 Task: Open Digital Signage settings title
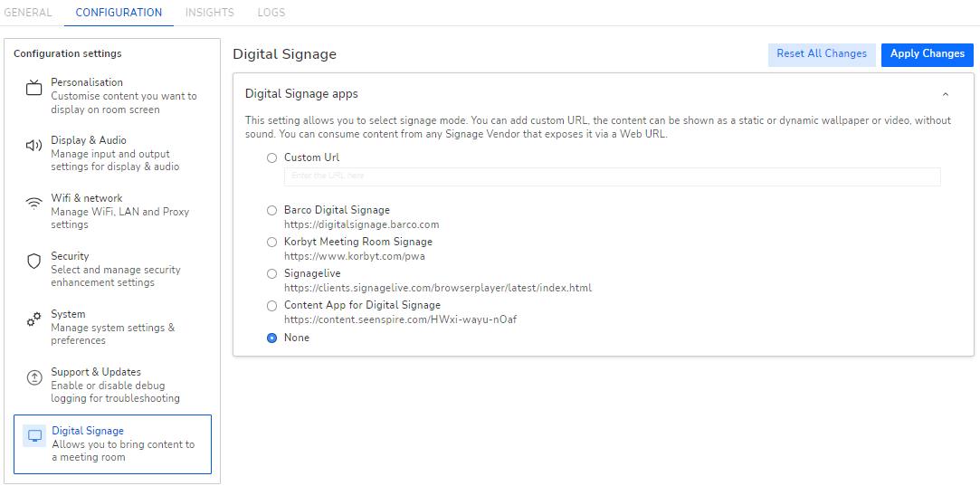click(88, 431)
